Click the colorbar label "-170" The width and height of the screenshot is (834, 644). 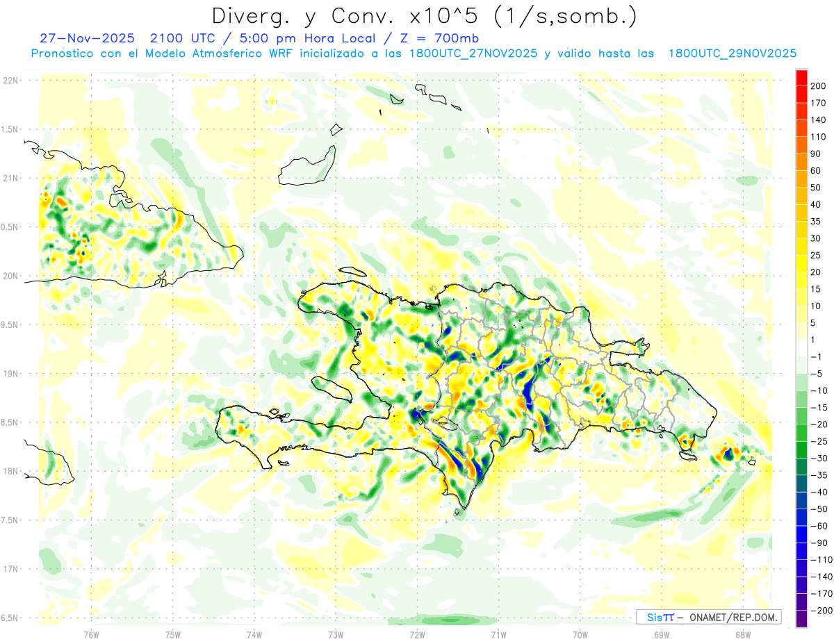click(x=823, y=593)
